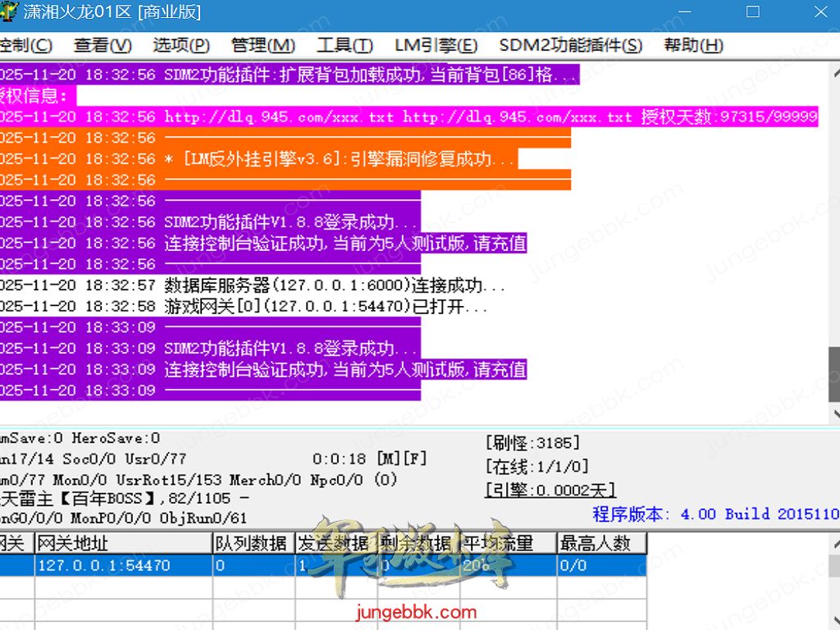Click the application icon in the title bar
Screen dimensions: 840x630
[10, 12]
